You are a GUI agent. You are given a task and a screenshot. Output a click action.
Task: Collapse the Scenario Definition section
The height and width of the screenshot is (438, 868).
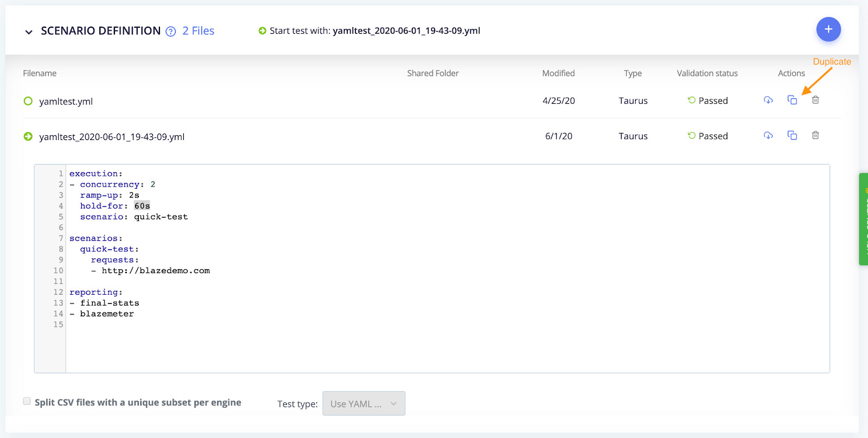tap(28, 31)
